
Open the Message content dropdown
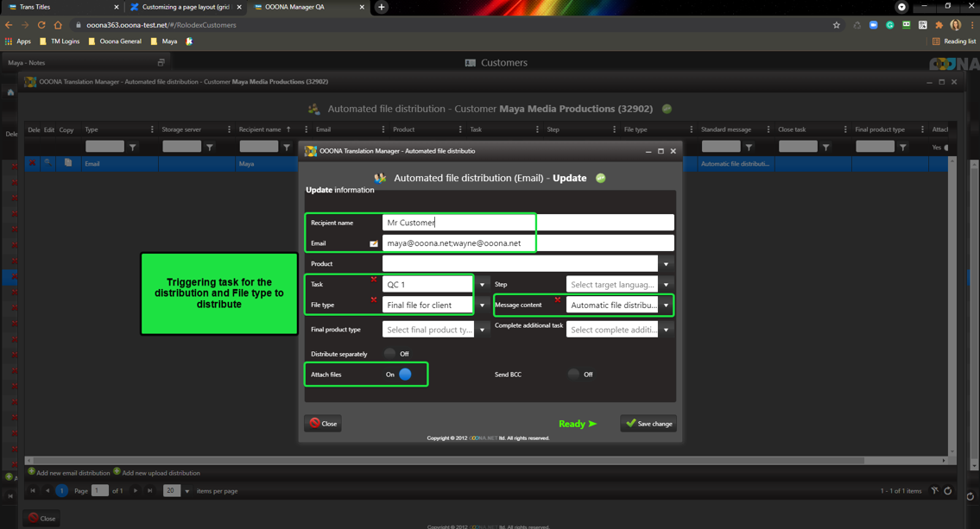[x=666, y=305]
